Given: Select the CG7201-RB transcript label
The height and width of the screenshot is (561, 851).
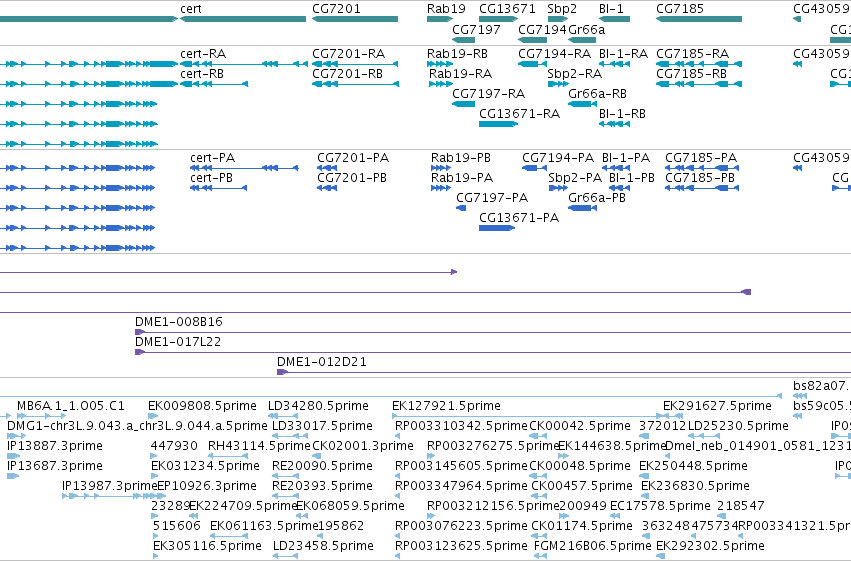Looking at the screenshot, I should point(347,74).
